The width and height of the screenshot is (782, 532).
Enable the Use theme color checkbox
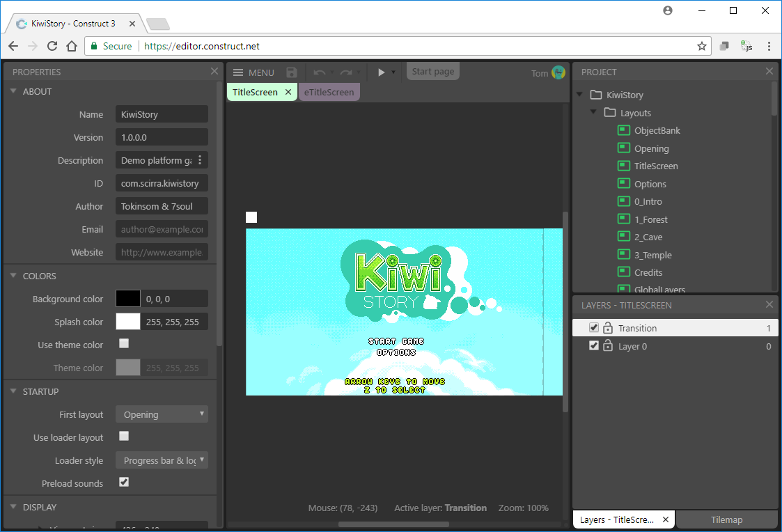coord(124,344)
